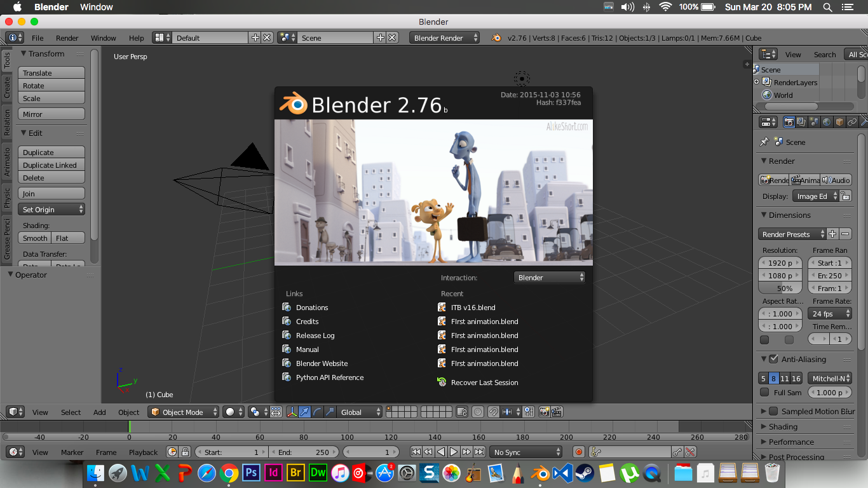Open the World properties tab
868x488 pixels.
[x=827, y=121]
